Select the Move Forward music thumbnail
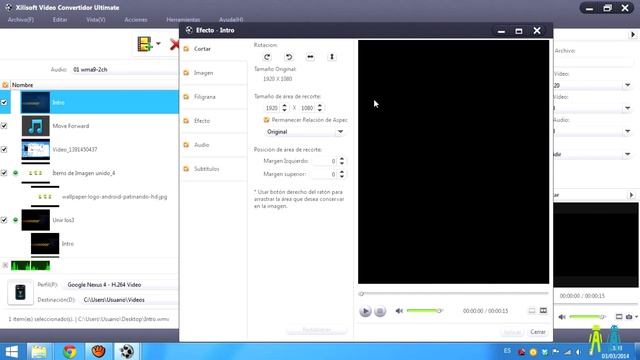The image size is (640, 360). coord(36,126)
